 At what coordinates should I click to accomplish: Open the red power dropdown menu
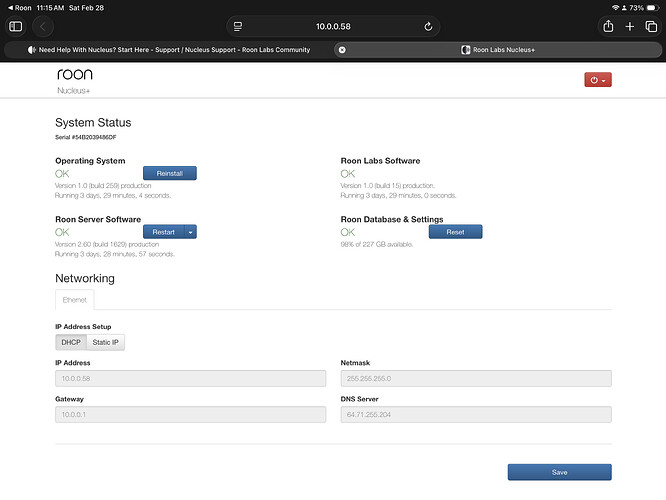[597, 80]
